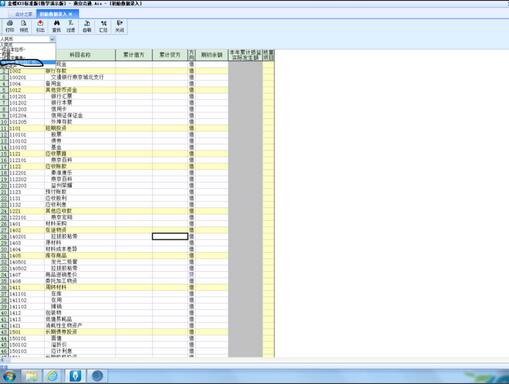Open the Preview (预览) toolbar icon

click(24, 26)
